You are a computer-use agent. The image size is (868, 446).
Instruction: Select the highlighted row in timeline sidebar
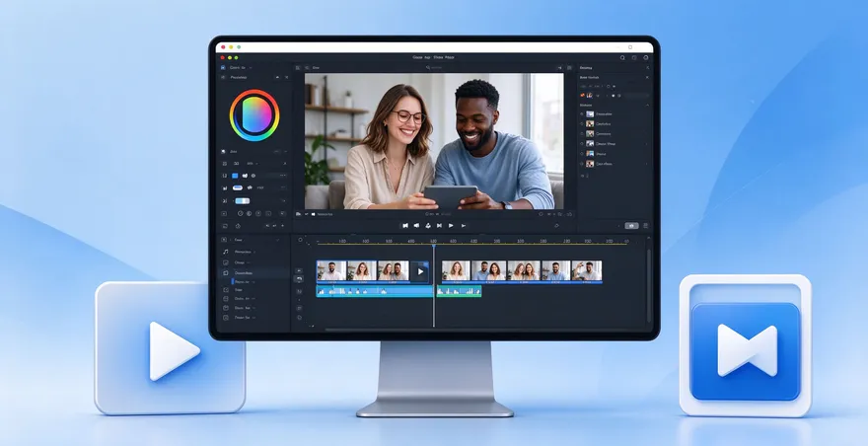254,273
